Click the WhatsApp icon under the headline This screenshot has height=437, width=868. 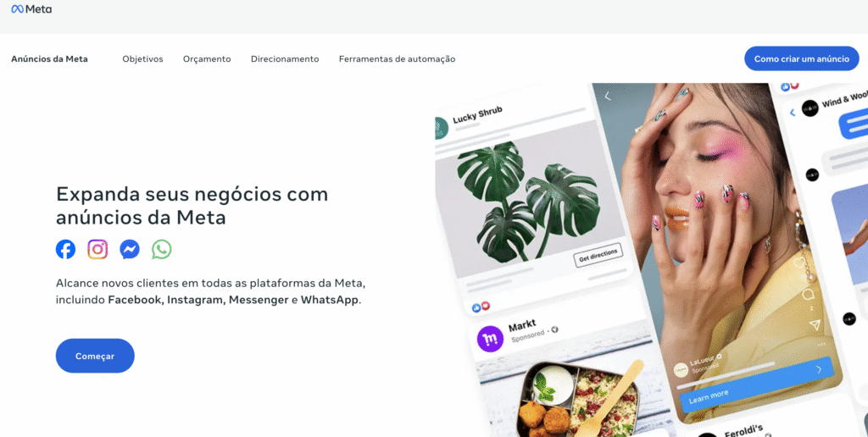point(162,250)
